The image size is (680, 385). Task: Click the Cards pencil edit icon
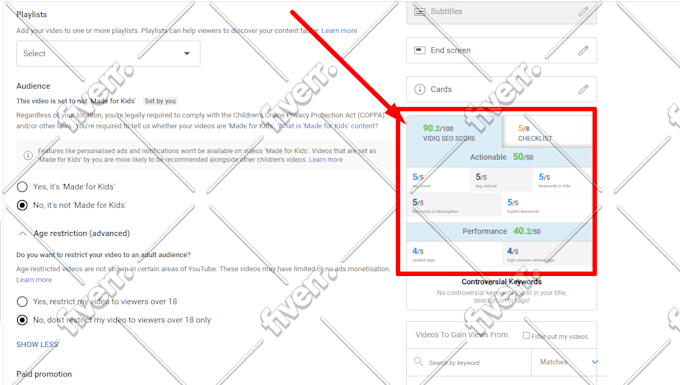[x=583, y=89]
